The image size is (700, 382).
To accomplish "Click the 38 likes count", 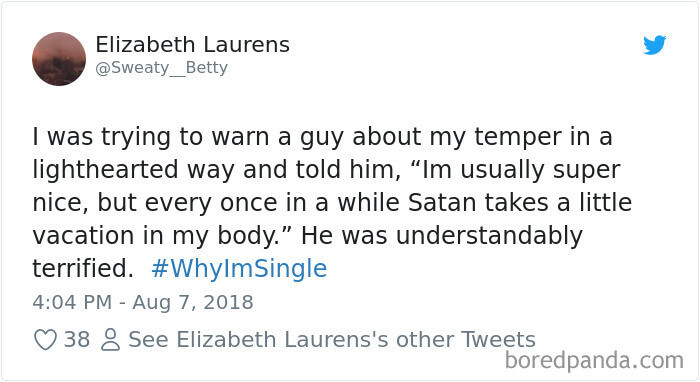I will [x=77, y=340].
